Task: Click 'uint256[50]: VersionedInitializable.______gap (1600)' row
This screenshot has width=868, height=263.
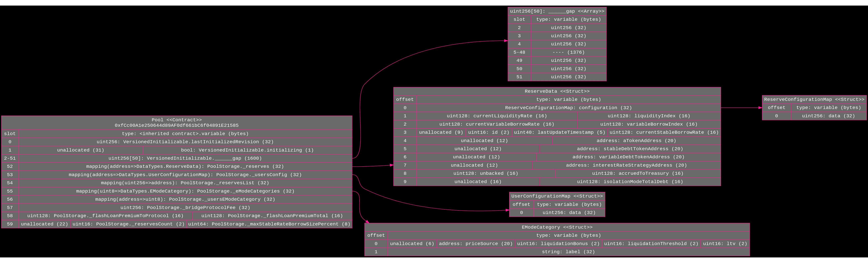Action: point(185,158)
